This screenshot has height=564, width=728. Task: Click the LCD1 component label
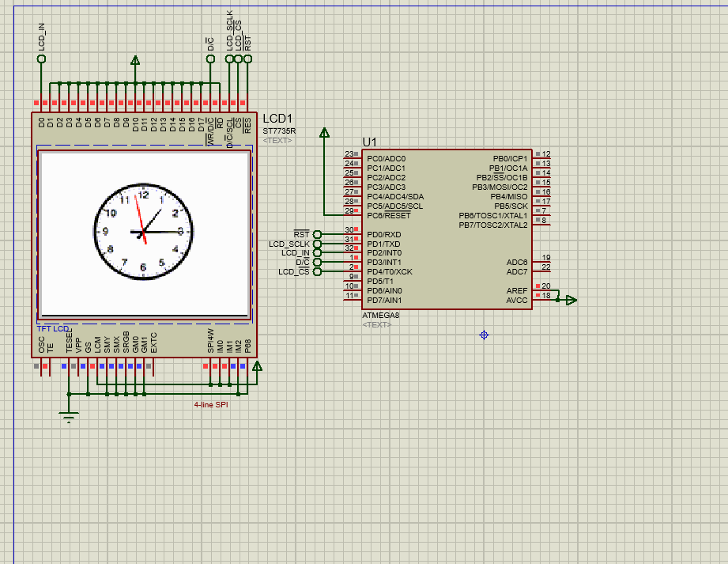click(277, 119)
